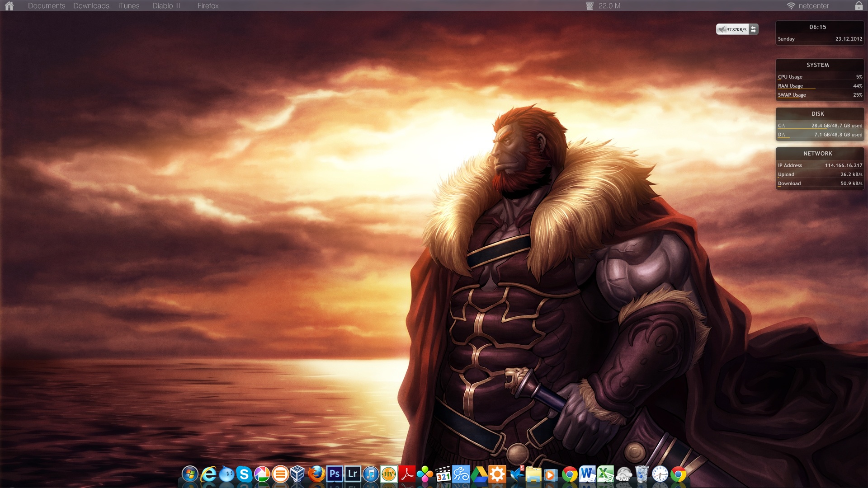Click the Upload 26.2 kB/s row

coord(820,174)
